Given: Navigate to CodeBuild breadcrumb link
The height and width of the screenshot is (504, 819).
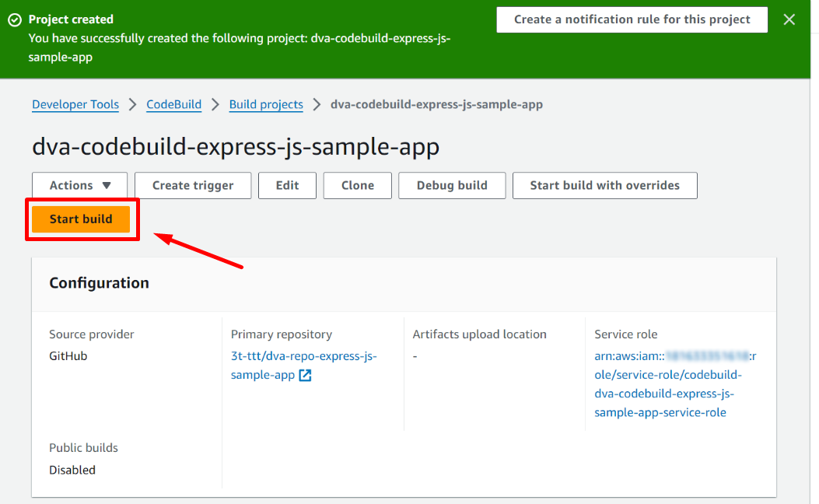Looking at the screenshot, I should [173, 104].
